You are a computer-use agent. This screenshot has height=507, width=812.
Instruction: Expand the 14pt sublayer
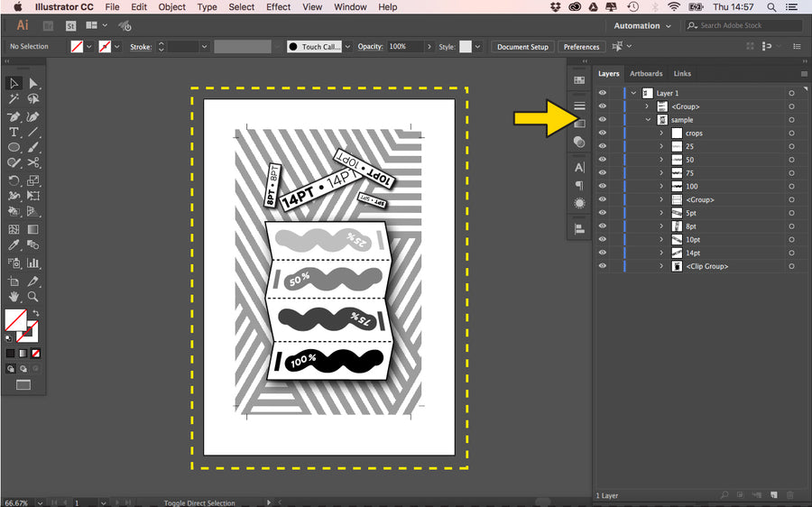point(661,253)
